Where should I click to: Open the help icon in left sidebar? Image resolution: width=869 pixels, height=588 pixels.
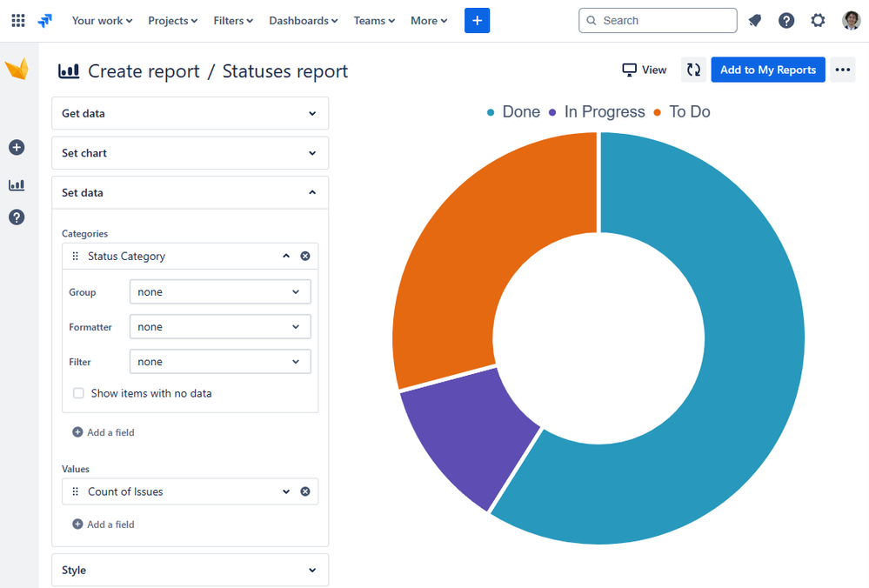(x=17, y=217)
